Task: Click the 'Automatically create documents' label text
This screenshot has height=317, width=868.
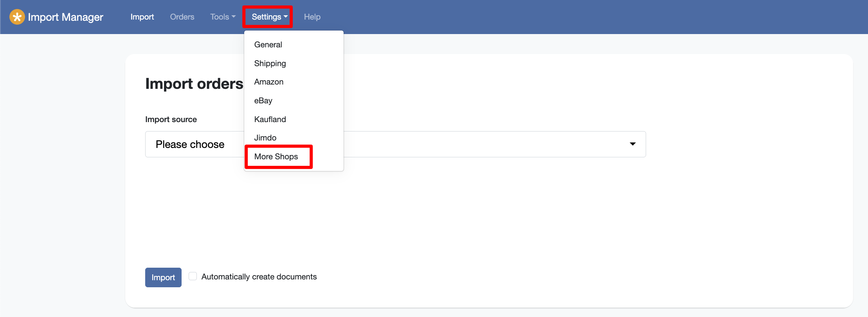Action: 259,277
